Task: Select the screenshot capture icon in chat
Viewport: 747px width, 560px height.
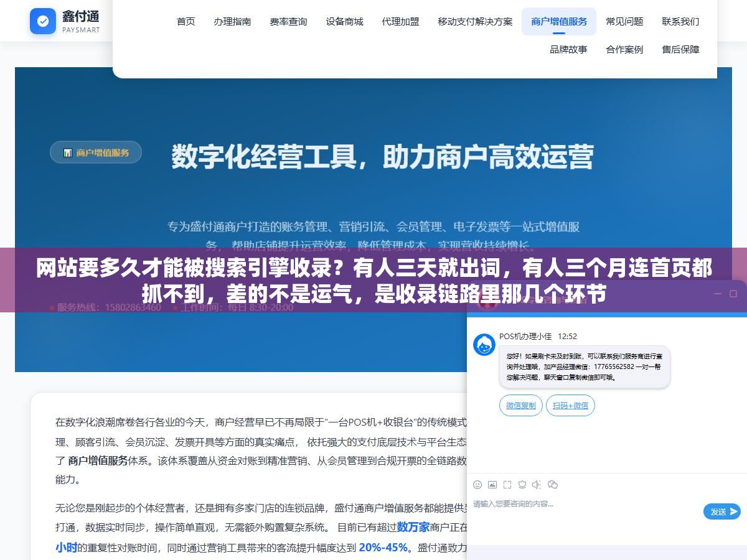Action: click(507, 485)
